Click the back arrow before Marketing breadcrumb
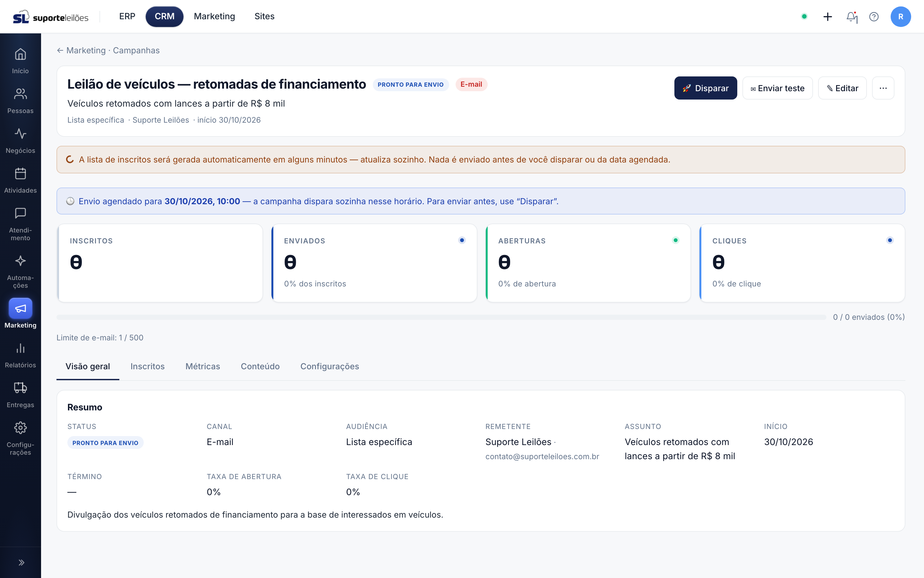The height and width of the screenshot is (578, 924). 60,50
